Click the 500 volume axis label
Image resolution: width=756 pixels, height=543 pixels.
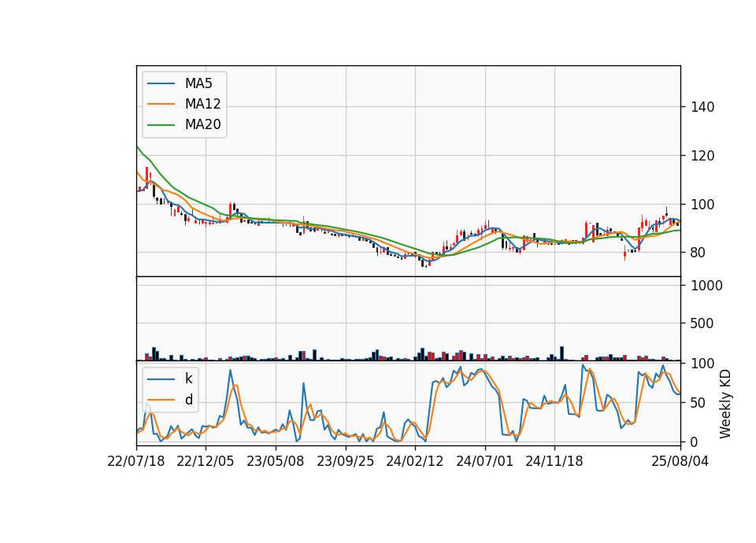click(702, 323)
